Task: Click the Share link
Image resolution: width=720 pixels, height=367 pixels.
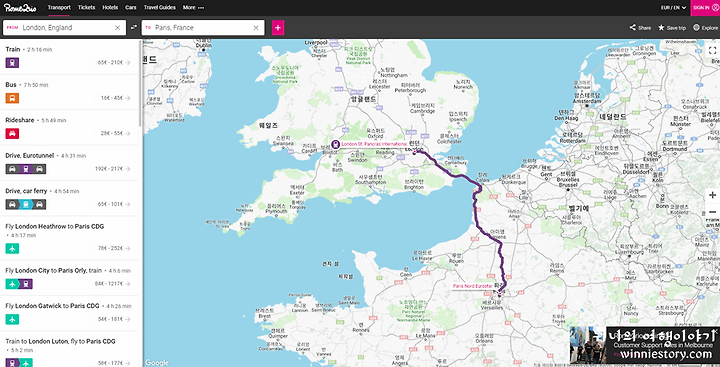Action: [640, 28]
